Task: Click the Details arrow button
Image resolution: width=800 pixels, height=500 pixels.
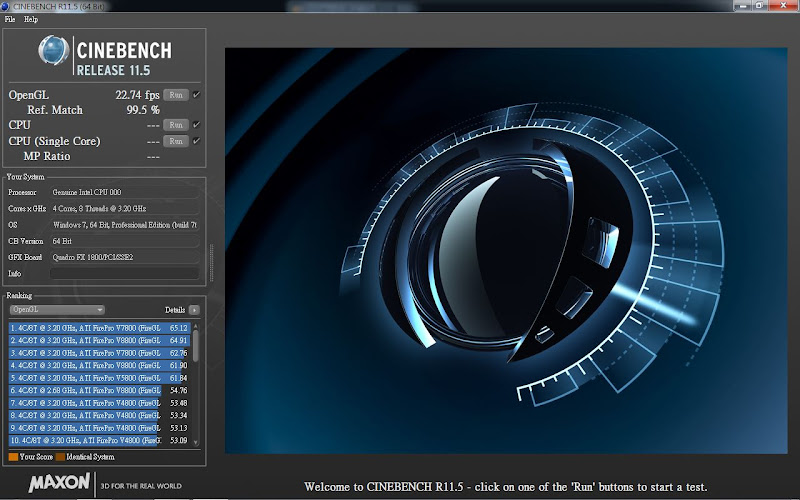Action: [x=194, y=310]
